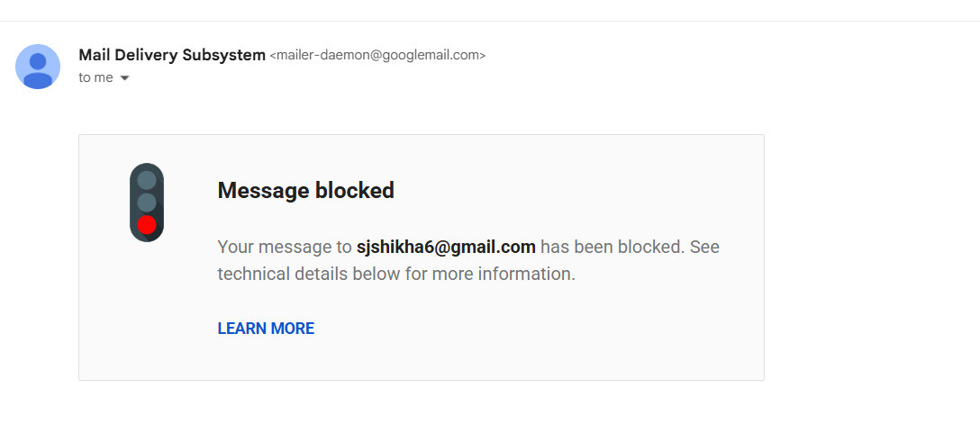Click the middle gray light of the traffic light
Image resolution: width=980 pixels, height=433 pixels.
147,203
